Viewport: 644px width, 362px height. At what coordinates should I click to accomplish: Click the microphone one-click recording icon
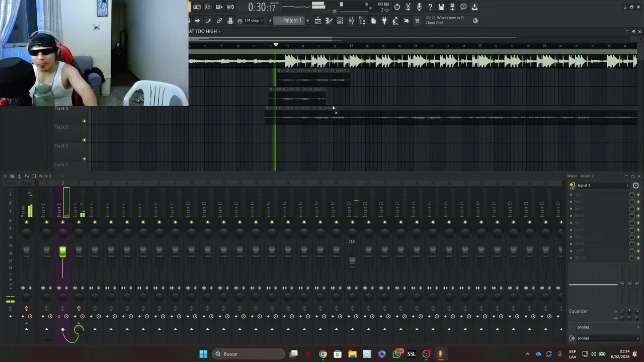click(x=419, y=7)
